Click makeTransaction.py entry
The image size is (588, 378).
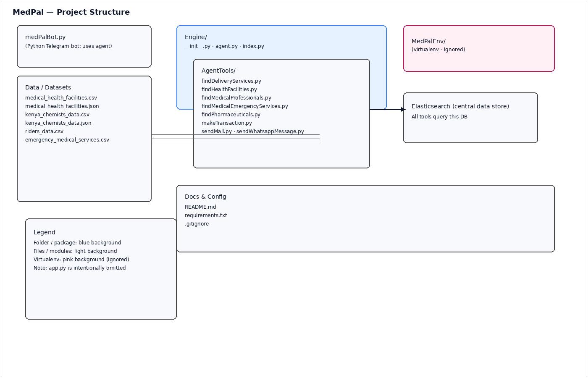(x=227, y=123)
